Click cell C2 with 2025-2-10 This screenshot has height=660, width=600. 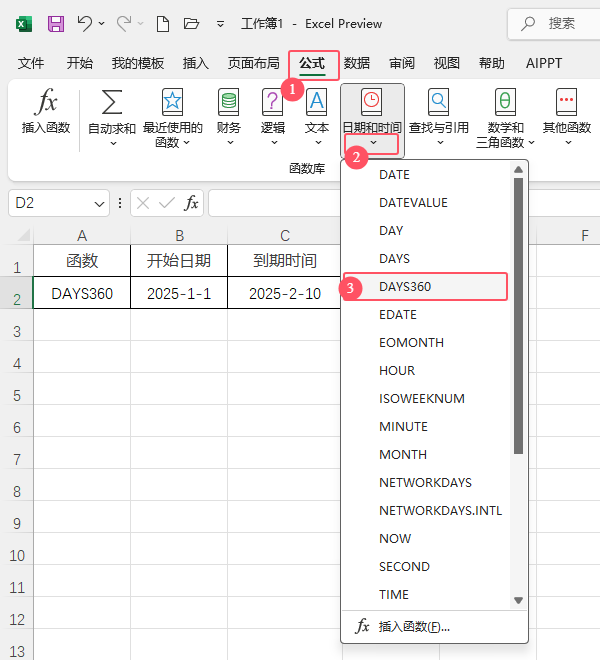(x=285, y=293)
